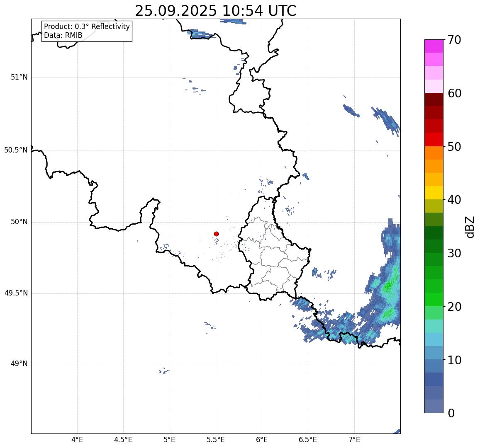Click the '7°E' longitude label
Image resolution: width=480 pixels, height=448 pixels.
pyautogui.click(x=354, y=440)
